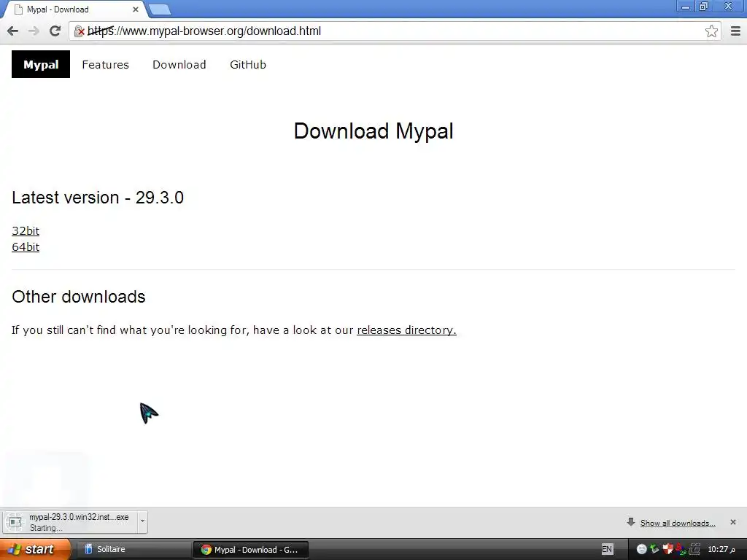Open a new tab

[160, 9]
